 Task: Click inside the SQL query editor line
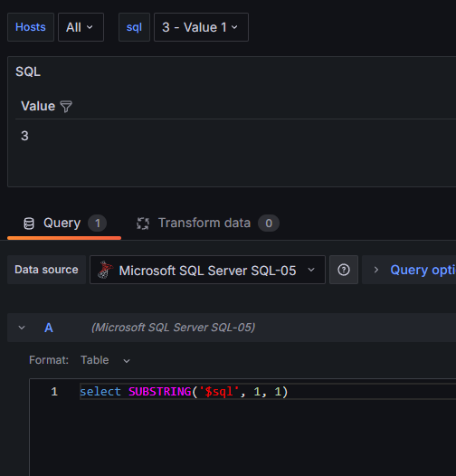267,392
